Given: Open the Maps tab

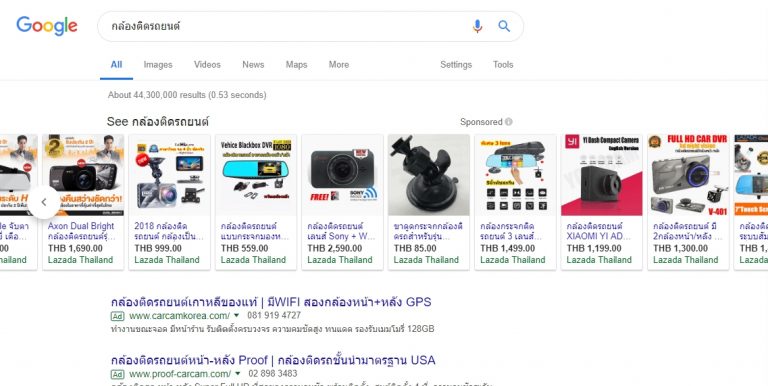Looking at the screenshot, I should 296,65.
